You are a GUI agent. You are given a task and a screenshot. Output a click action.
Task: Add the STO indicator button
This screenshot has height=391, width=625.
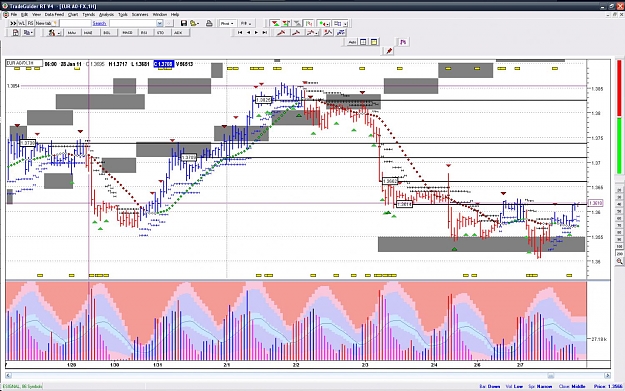click(x=160, y=33)
